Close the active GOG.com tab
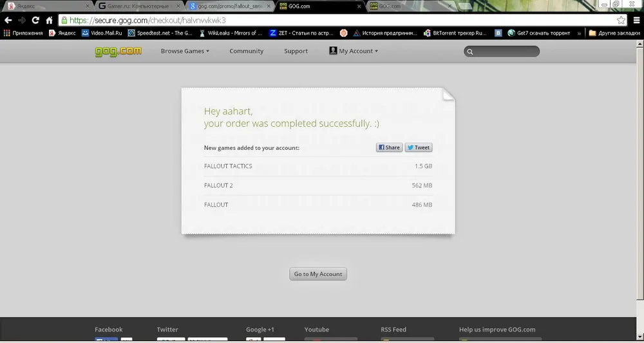 359,6
